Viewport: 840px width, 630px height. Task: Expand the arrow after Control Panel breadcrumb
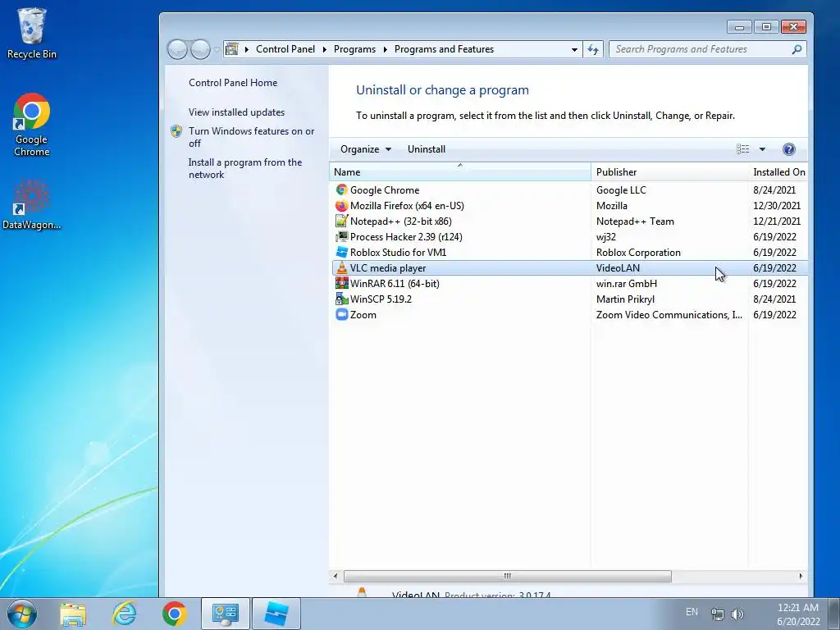tap(325, 49)
